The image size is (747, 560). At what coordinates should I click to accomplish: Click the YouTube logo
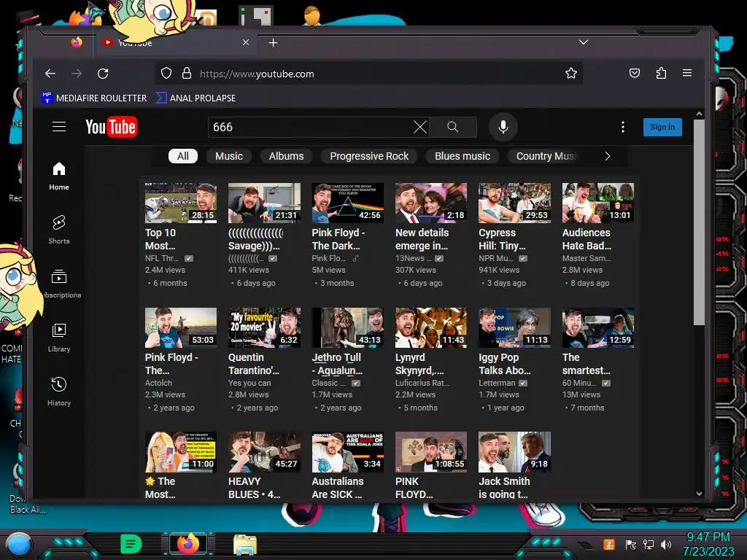point(111,127)
